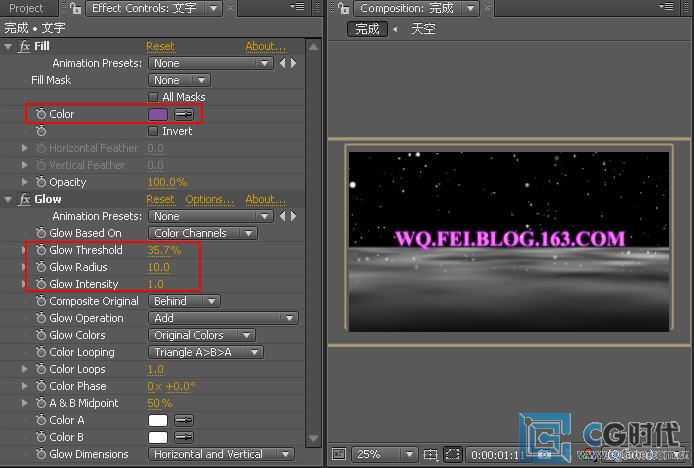Toggle the Opacity stopwatch
Screen dimensions: 694x468
point(41,182)
